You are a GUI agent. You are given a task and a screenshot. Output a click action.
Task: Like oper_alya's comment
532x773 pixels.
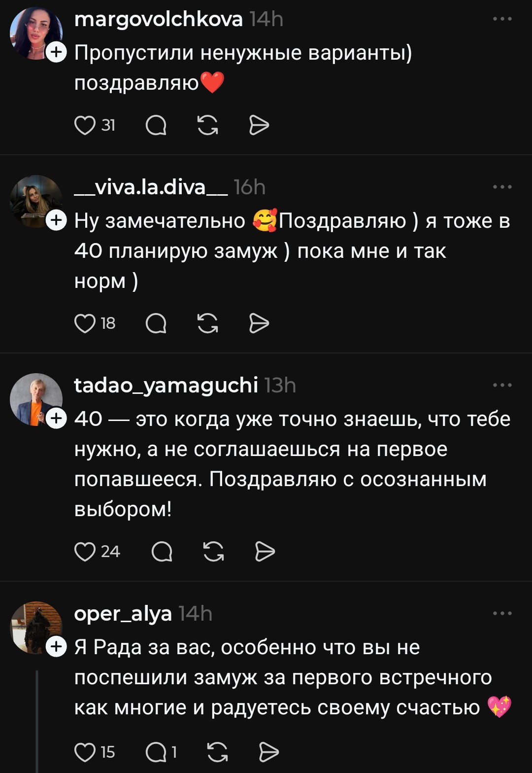[x=85, y=752]
